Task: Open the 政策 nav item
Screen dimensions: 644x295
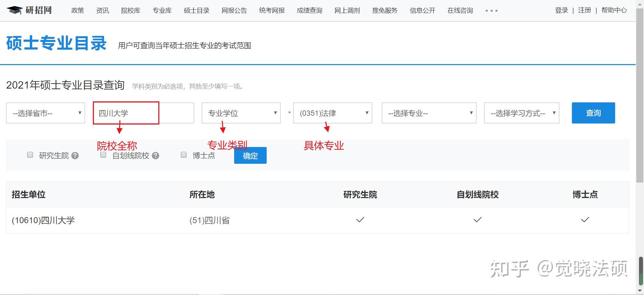Action: coord(77,10)
